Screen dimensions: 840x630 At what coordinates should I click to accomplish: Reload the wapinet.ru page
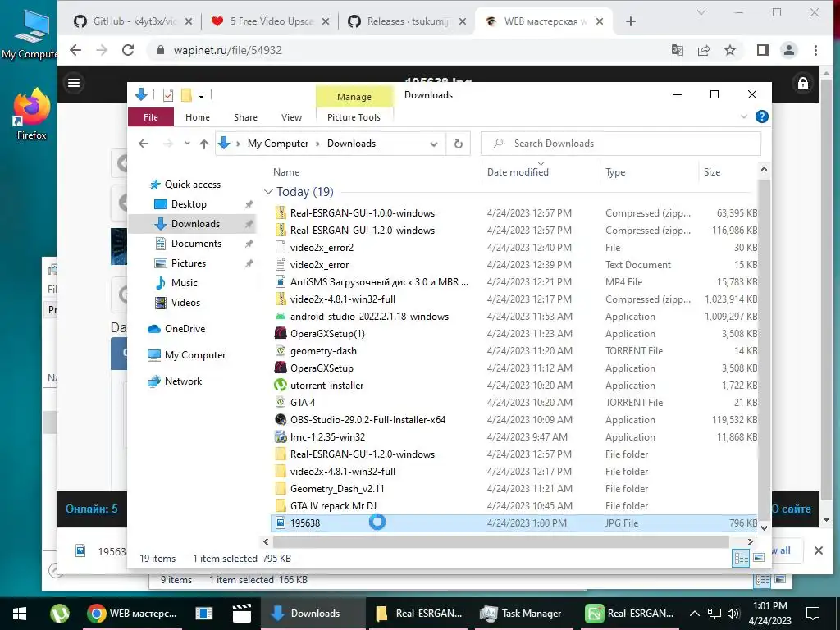128,50
